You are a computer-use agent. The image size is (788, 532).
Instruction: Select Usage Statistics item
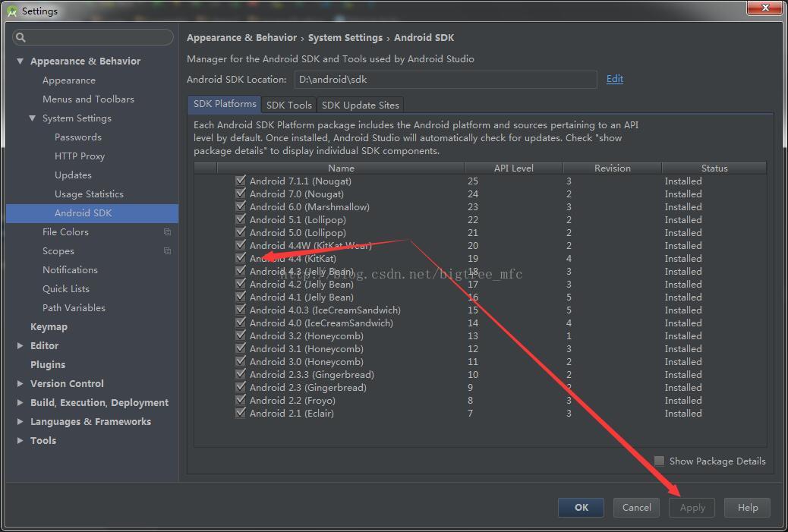pyautogui.click(x=89, y=194)
